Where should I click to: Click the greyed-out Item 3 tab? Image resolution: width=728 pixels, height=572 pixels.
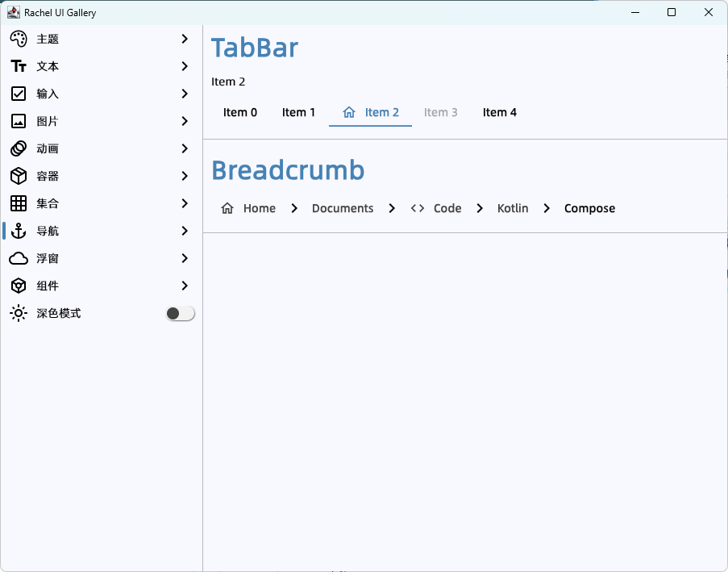[x=441, y=112]
